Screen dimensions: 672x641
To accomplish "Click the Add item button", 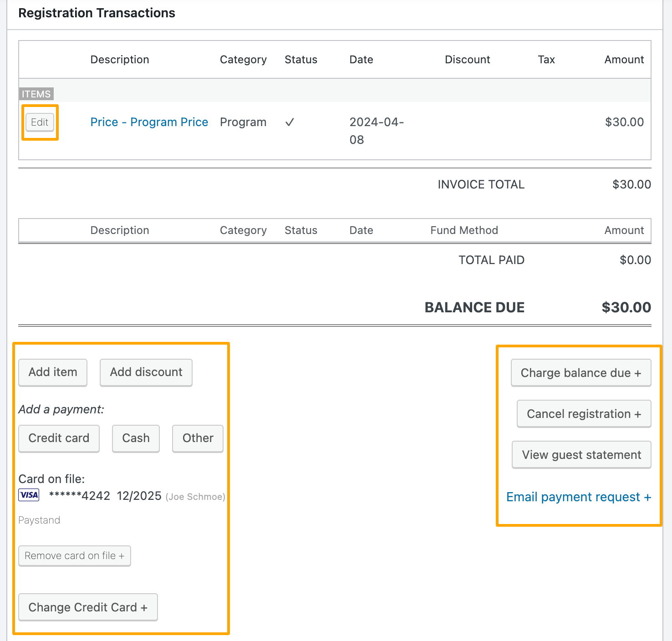I will 52,372.
